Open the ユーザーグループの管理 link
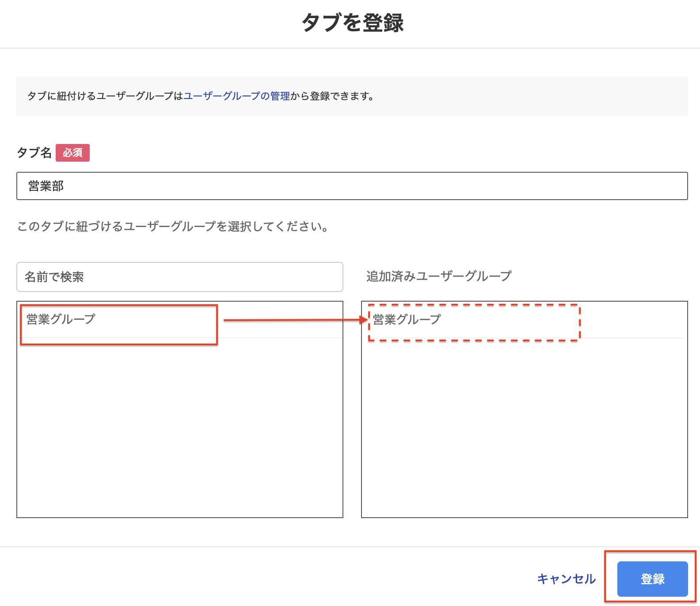The height and width of the screenshot is (606, 700). point(237,96)
